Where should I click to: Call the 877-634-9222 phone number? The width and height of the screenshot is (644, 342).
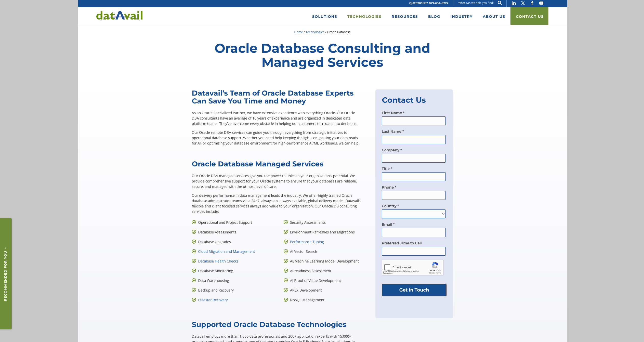(438, 3)
